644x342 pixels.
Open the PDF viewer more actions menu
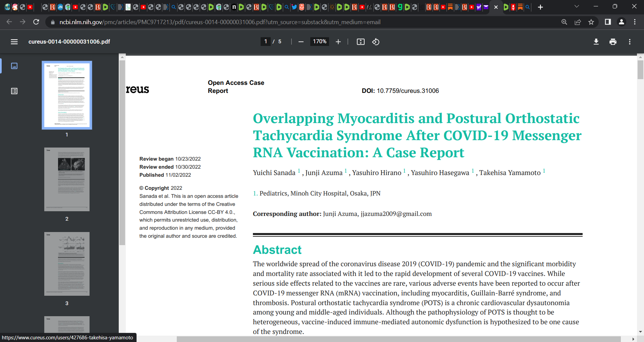click(630, 42)
